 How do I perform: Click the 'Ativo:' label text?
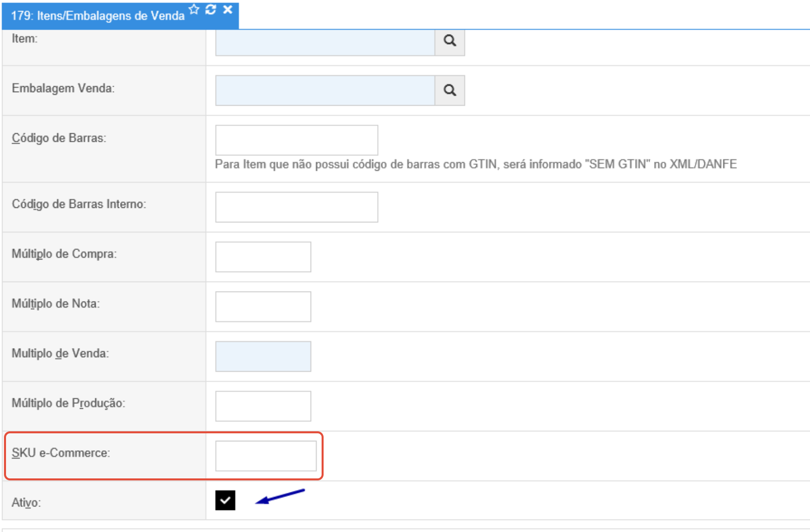(x=26, y=502)
